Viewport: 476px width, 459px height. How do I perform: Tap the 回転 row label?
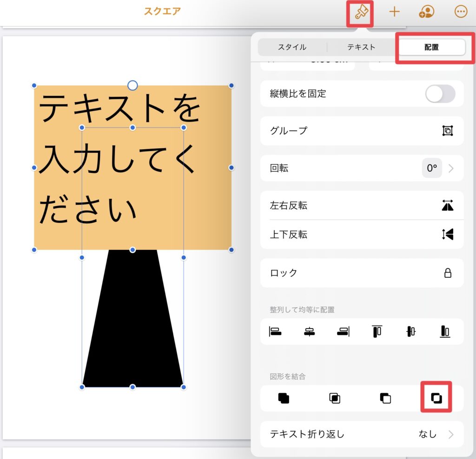[279, 168]
